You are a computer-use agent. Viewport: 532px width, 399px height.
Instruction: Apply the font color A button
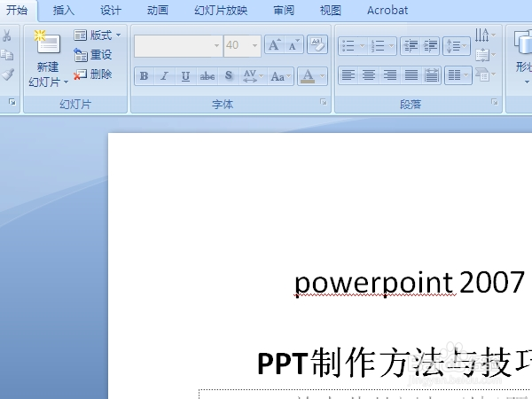(x=308, y=76)
